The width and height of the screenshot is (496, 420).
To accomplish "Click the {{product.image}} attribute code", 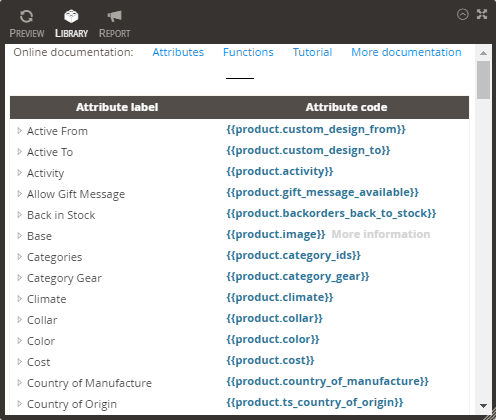I will tap(276, 234).
